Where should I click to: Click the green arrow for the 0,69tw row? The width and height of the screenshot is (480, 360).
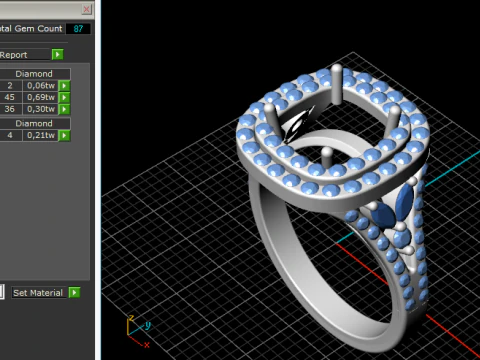(64, 97)
